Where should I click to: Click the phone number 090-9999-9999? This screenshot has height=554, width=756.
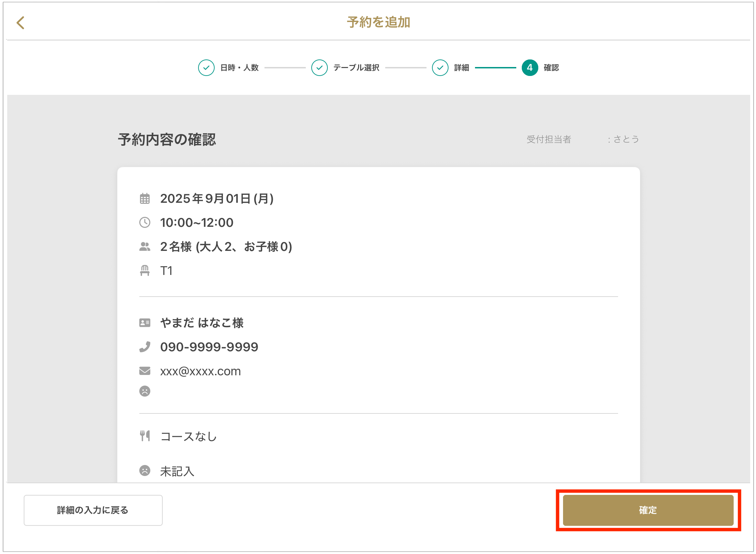pyautogui.click(x=209, y=347)
